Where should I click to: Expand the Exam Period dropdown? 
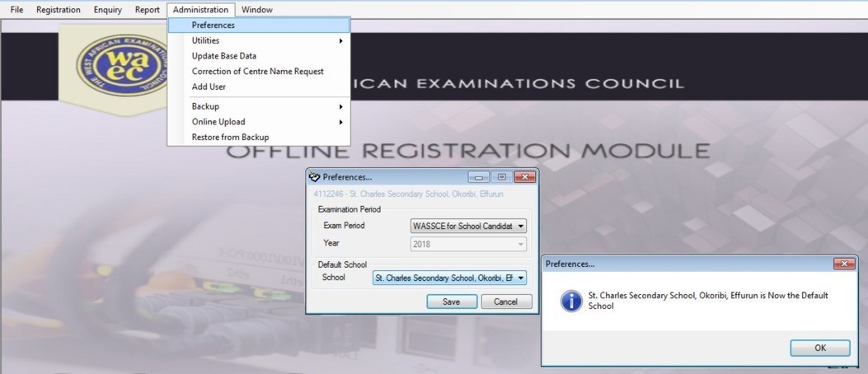[x=521, y=225]
